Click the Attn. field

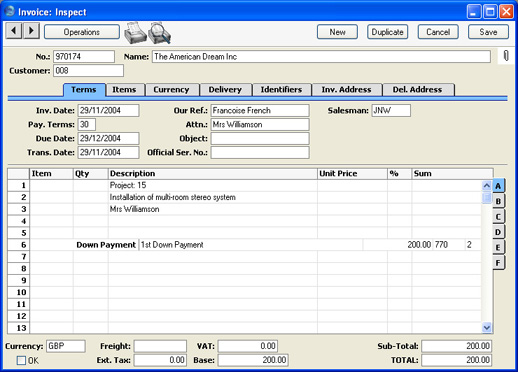click(x=260, y=124)
